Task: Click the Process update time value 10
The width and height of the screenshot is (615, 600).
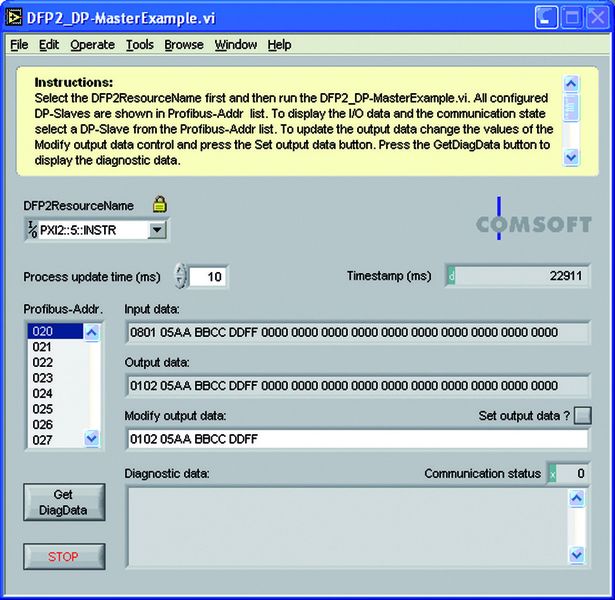Action: 208,277
